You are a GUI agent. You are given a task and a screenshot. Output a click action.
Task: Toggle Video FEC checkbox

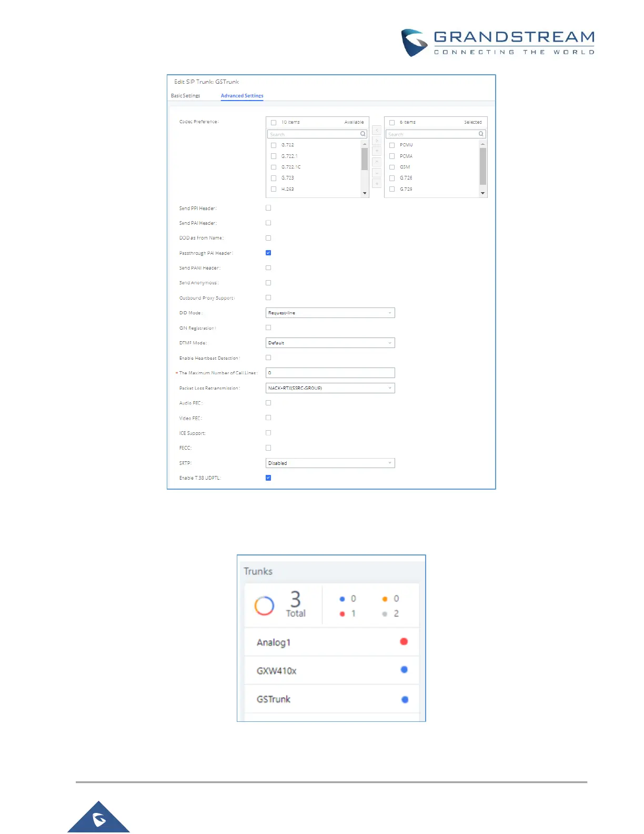click(x=268, y=418)
